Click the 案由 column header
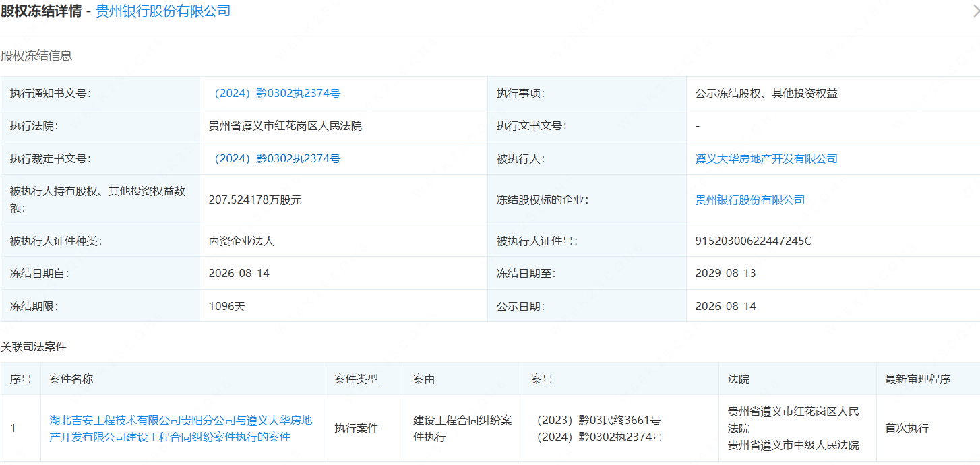This screenshot has width=980, height=465. [463, 379]
